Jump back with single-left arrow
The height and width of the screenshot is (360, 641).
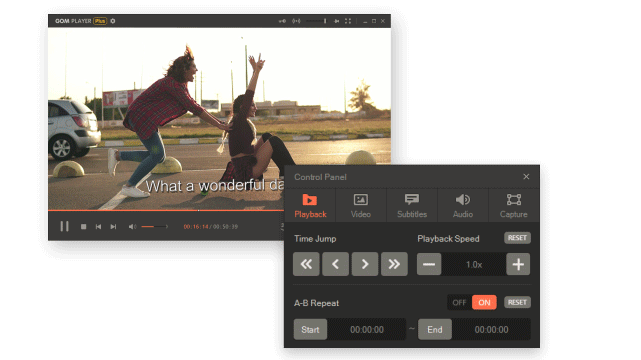point(336,264)
